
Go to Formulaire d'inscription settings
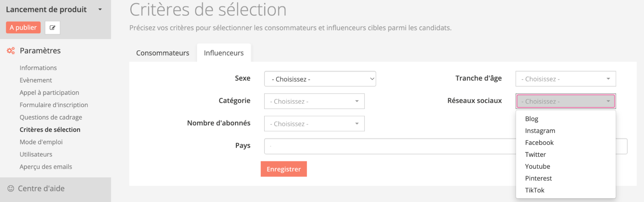point(54,105)
